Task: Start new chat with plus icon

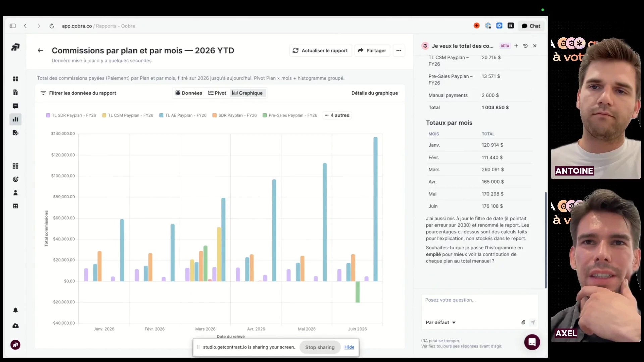Action: tap(516, 46)
